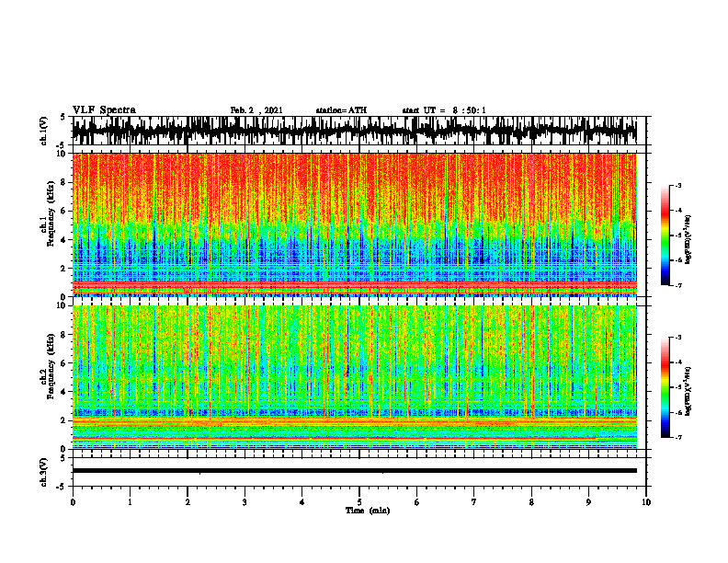Viewport: 728px width, 563px height.
Task: Click the '-5' label on ch.2 color scale
Action: (678, 387)
